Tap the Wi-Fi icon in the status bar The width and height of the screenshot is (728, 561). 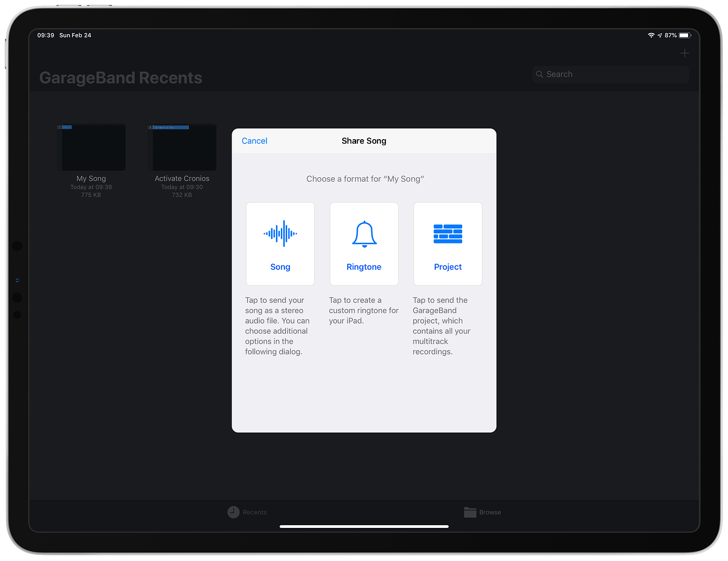tap(651, 35)
